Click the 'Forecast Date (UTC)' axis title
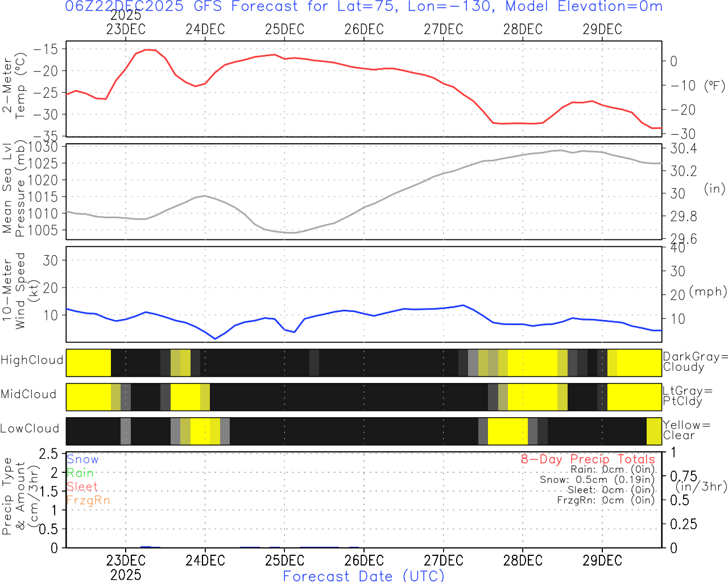This screenshot has width=728, height=582. (364, 576)
